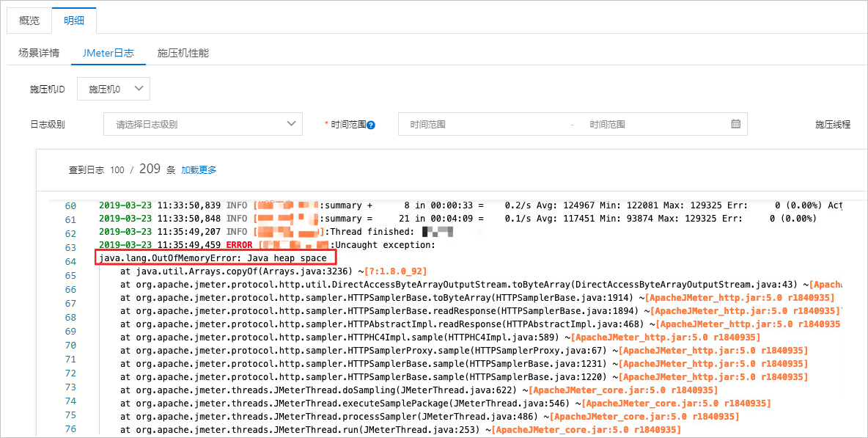Click the summary = log entry at 11:33:50,848
This screenshot has width=868, height=438.
tap(457, 219)
